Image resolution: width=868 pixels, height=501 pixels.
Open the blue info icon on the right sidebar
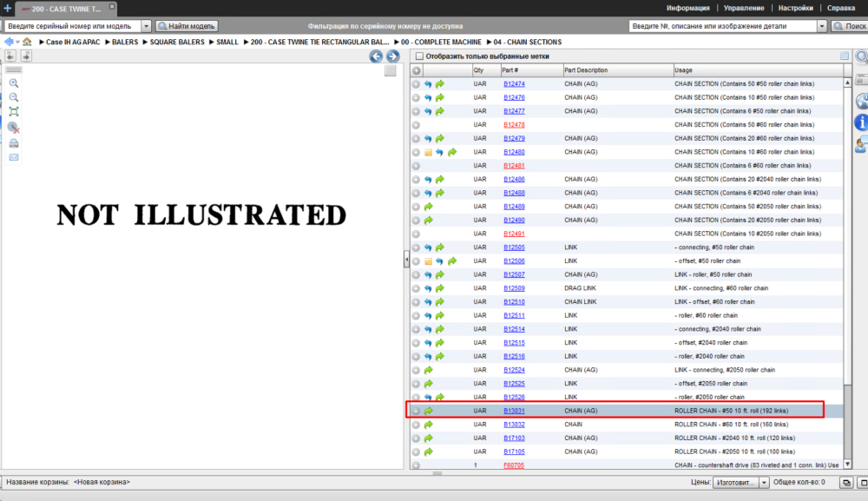coord(861,122)
